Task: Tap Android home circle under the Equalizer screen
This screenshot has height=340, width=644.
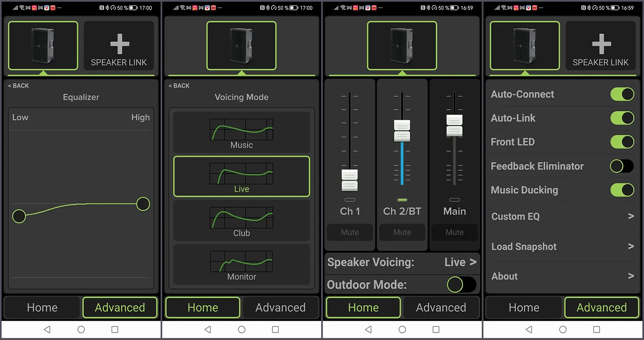Action: click(81, 329)
